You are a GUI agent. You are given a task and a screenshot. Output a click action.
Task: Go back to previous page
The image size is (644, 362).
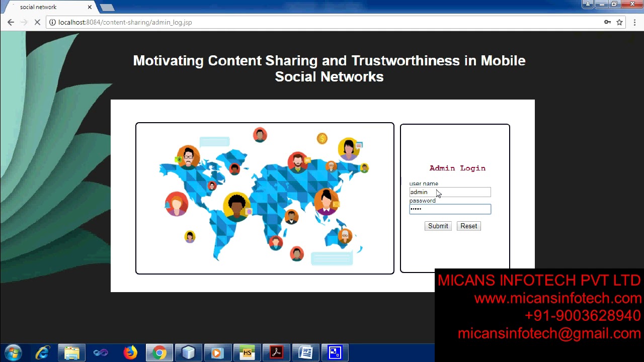(x=11, y=22)
